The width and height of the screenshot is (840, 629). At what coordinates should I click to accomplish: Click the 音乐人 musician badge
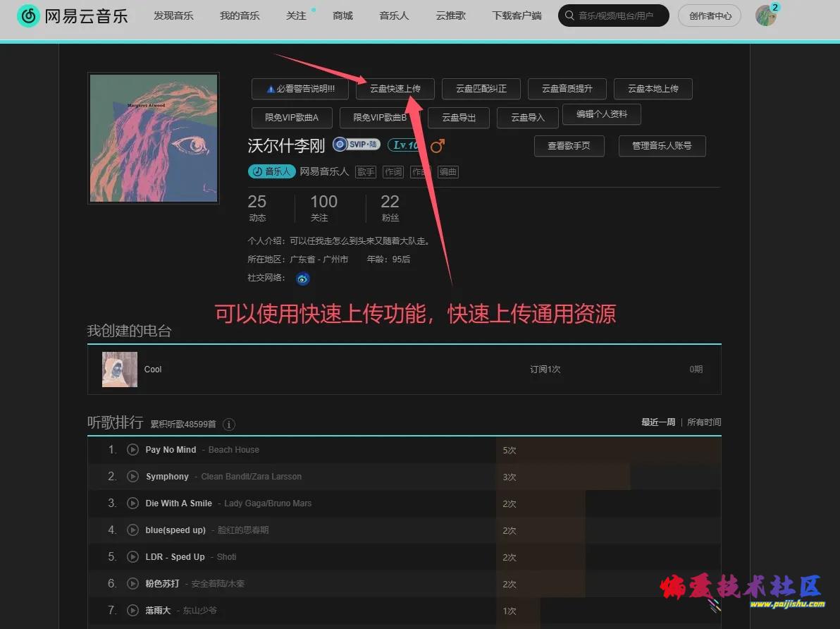coord(271,171)
